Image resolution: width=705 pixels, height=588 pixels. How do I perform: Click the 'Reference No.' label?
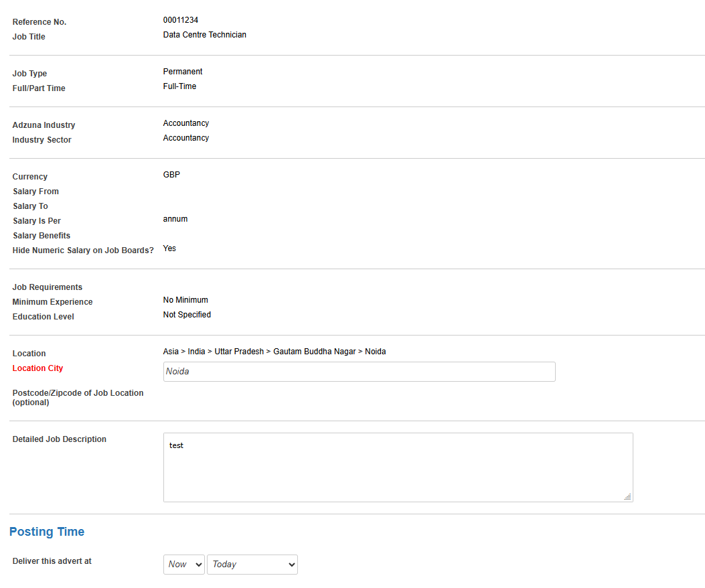[39, 22]
